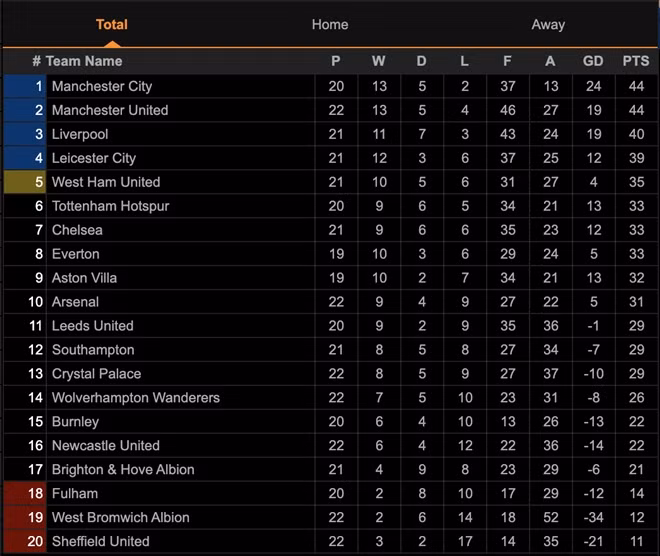
Task: Switch to the Away standings tab
Action: pyautogui.click(x=548, y=25)
